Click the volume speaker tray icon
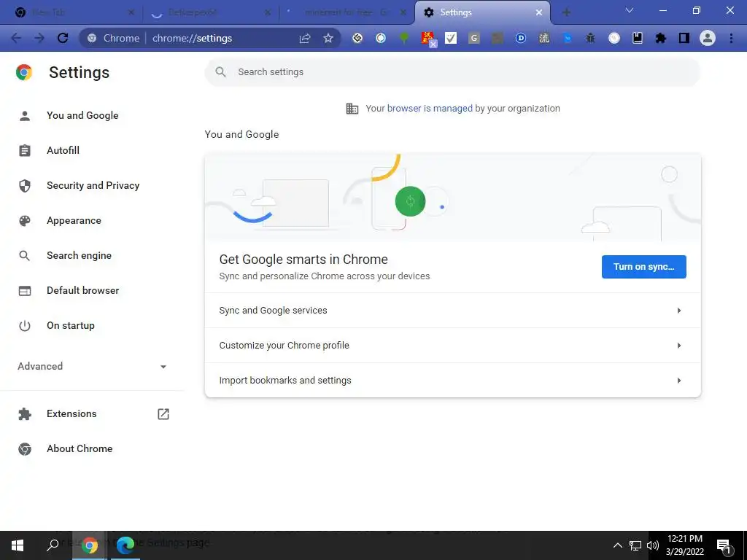The height and width of the screenshot is (560, 747). click(653, 545)
